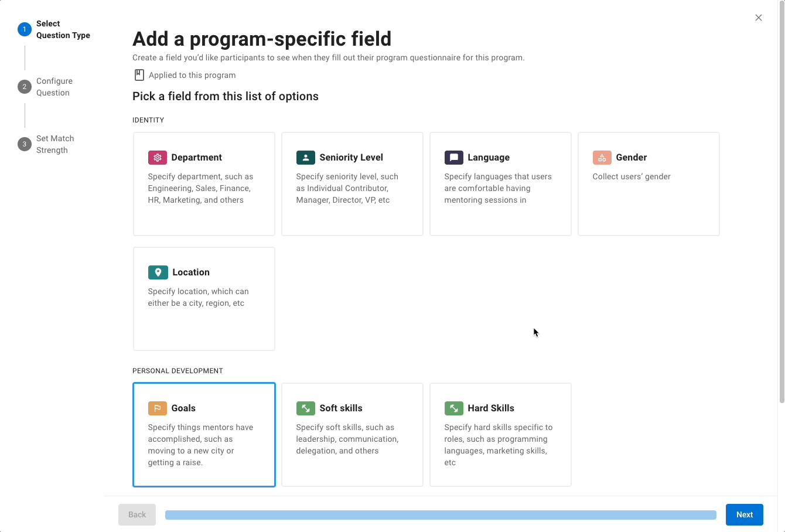Click the Language speech bubble icon
This screenshot has height=532, width=785.
[453, 158]
